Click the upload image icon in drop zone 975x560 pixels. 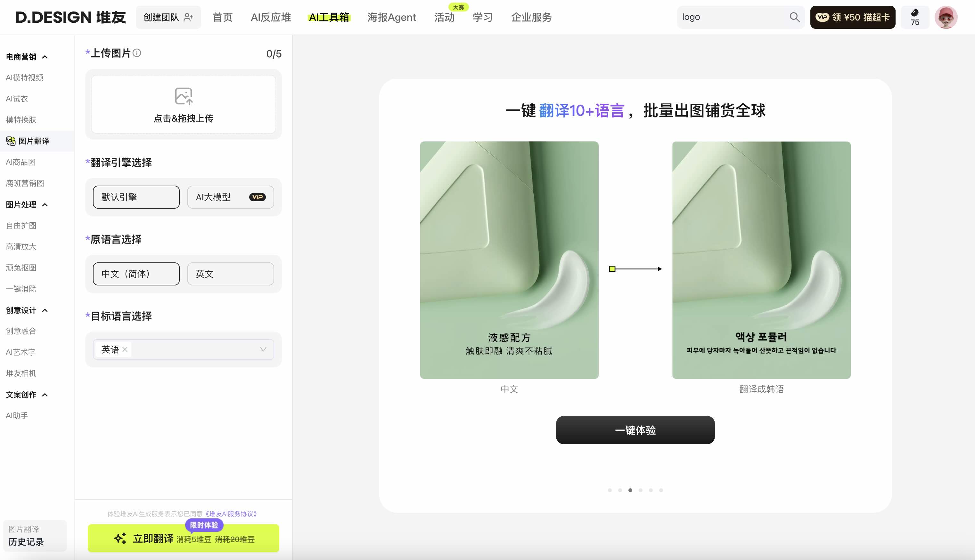[183, 96]
